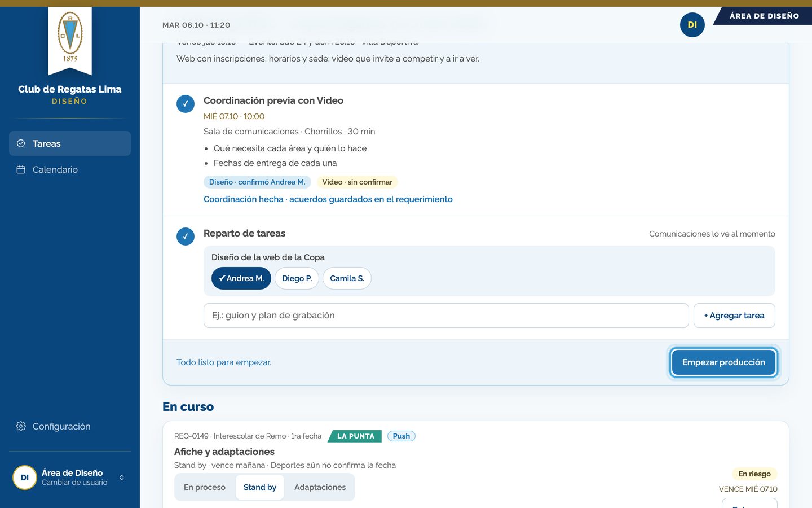812x508 pixels.
Task: Click Comunicaciones lo ve al momento note
Action: (712, 234)
